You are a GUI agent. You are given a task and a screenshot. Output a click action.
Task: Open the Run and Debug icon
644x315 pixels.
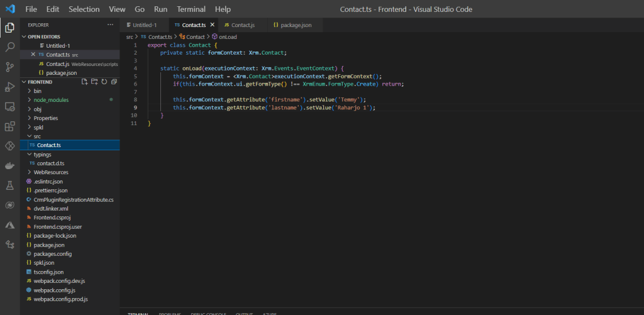10,87
